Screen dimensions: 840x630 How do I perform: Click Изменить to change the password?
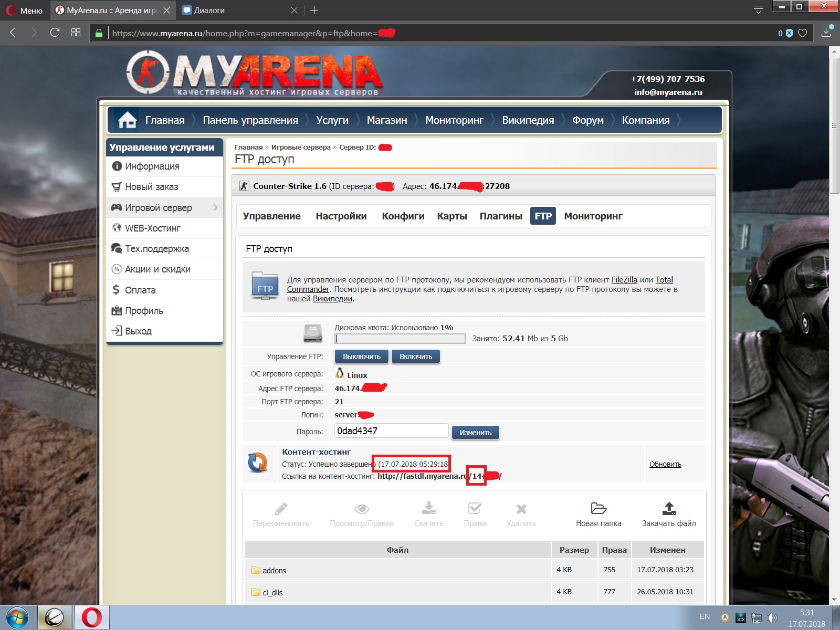(476, 433)
